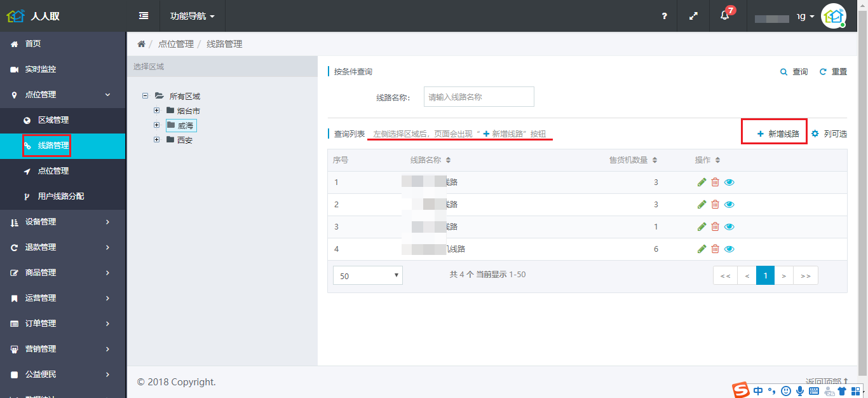
Task: Edit row 4 with pencil icon
Action: pos(702,249)
